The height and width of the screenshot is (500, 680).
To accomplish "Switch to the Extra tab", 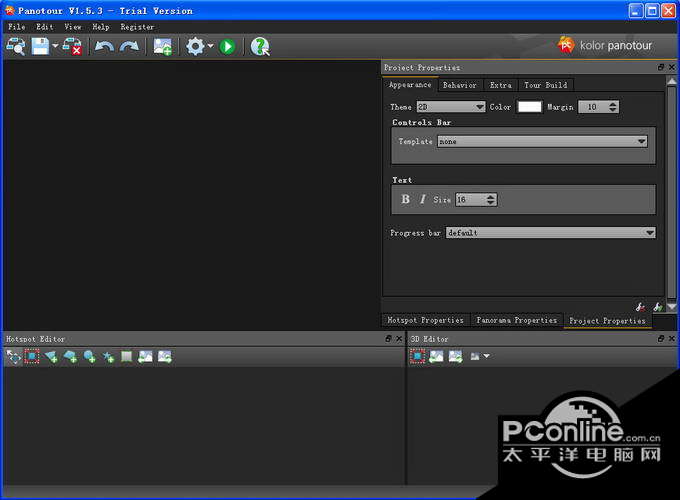I will pyautogui.click(x=500, y=85).
